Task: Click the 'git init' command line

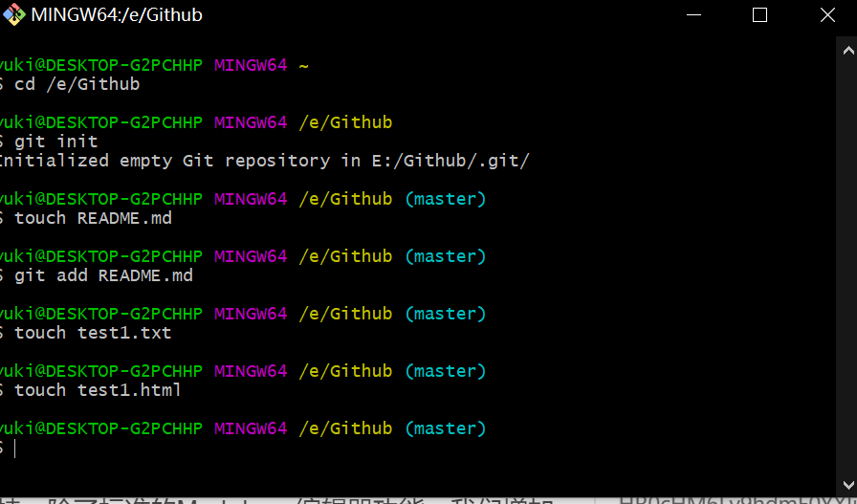Action: pos(49,142)
